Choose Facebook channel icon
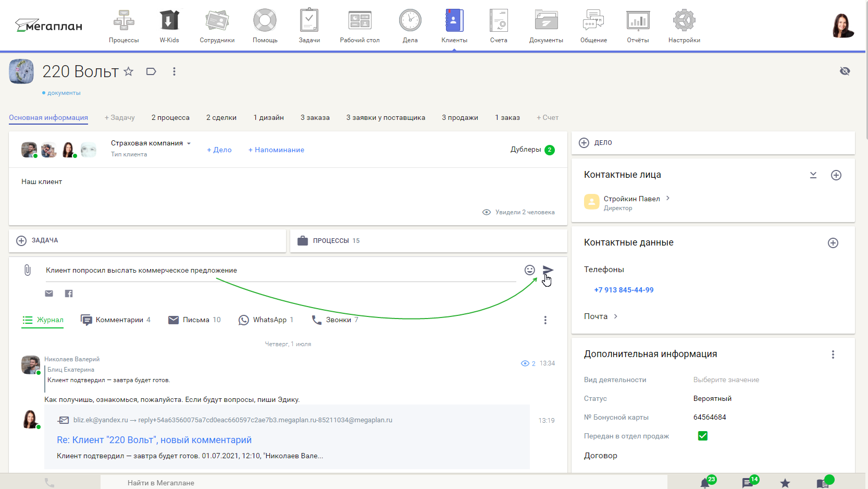Image resolution: width=868 pixels, height=489 pixels. [x=69, y=294]
